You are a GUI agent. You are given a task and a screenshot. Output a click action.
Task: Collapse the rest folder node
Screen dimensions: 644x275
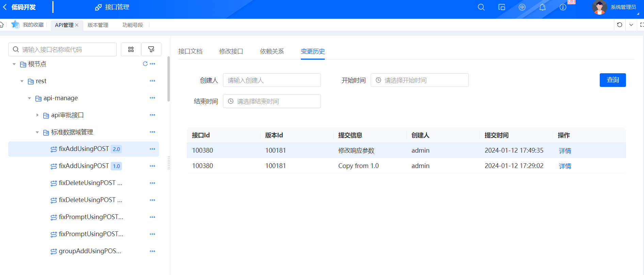click(22, 81)
